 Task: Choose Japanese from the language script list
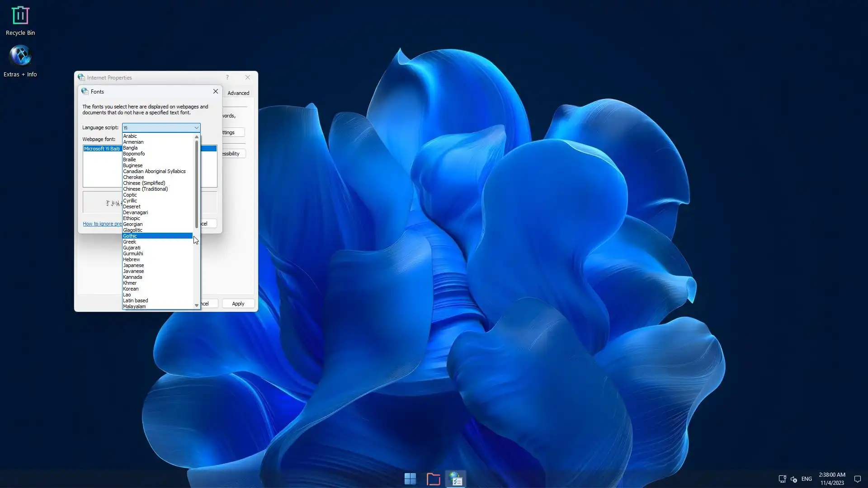pos(134,265)
